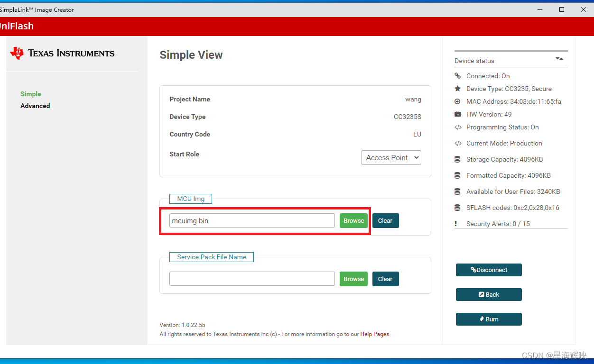The height and width of the screenshot is (364, 594).
Task: Click the Current Mode code icon
Action: pyautogui.click(x=457, y=143)
